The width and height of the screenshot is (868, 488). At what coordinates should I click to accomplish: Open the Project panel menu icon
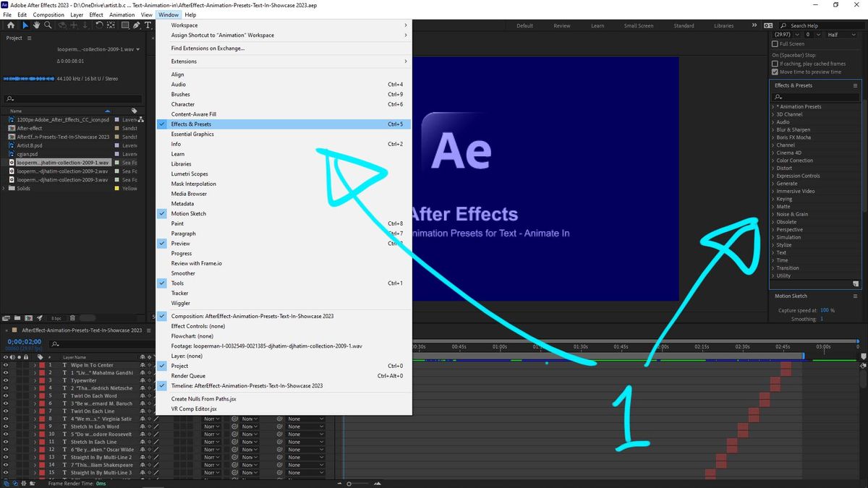[x=29, y=38]
